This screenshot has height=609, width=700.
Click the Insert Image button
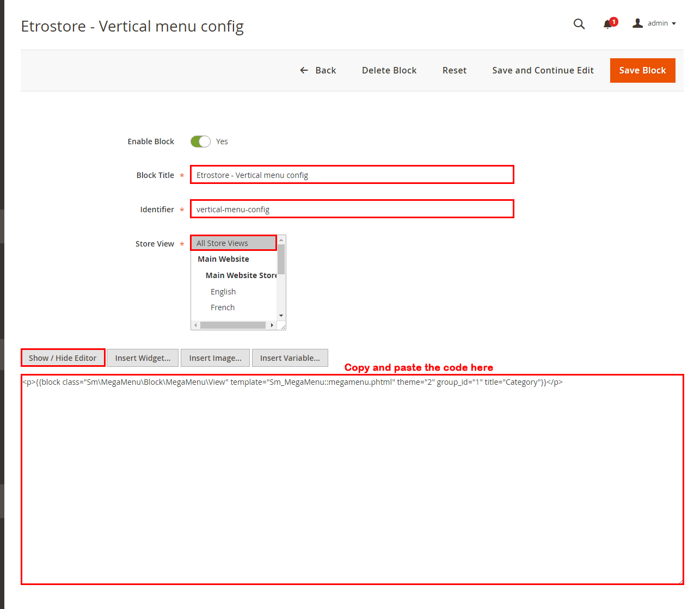coord(215,358)
